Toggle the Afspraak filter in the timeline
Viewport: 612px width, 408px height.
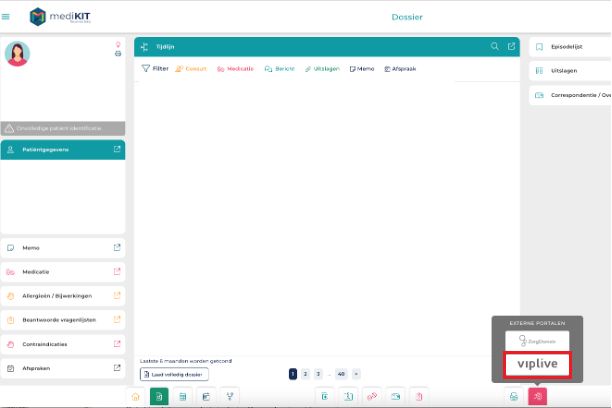point(400,69)
